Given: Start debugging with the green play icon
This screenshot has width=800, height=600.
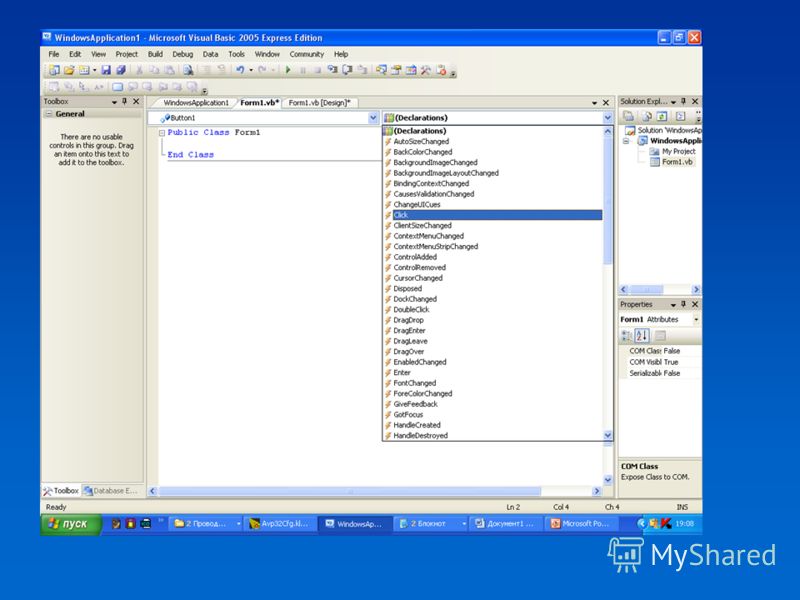Looking at the screenshot, I should tap(288, 70).
